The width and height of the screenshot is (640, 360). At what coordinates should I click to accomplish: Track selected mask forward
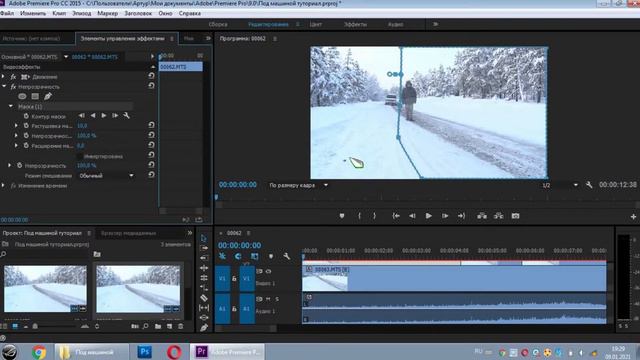click(x=104, y=116)
